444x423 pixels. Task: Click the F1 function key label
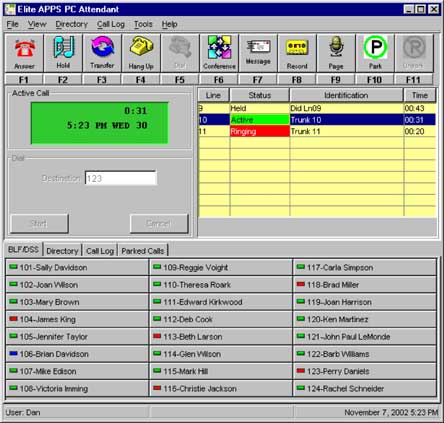click(x=24, y=80)
